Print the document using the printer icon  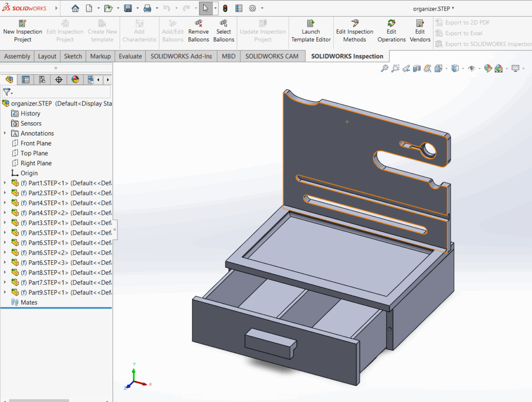147,8
